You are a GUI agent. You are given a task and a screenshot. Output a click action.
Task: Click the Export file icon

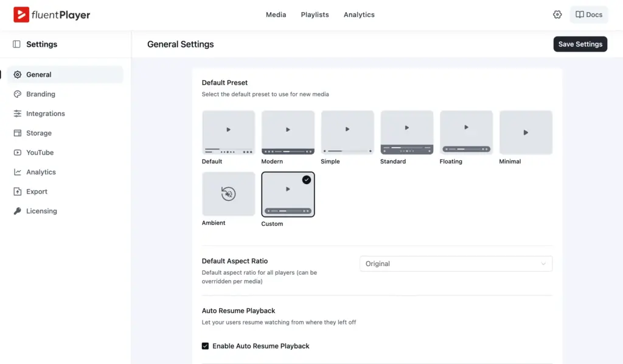[18, 191]
